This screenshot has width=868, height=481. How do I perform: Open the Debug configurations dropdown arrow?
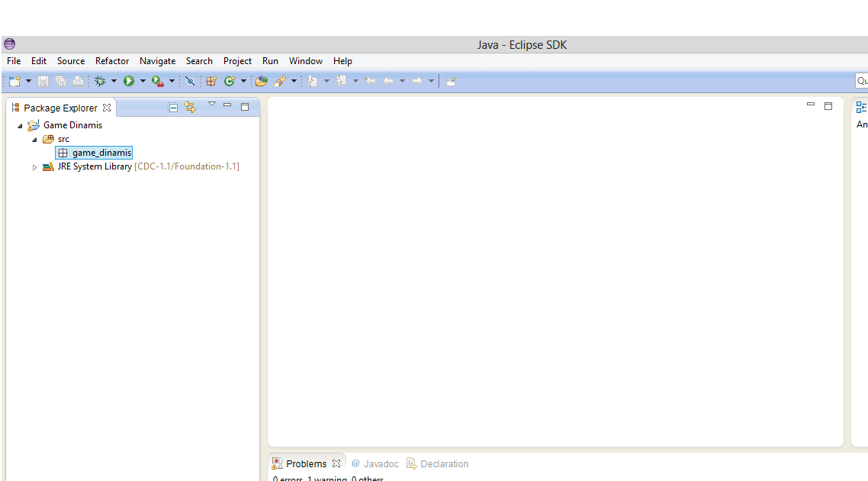click(114, 82)
